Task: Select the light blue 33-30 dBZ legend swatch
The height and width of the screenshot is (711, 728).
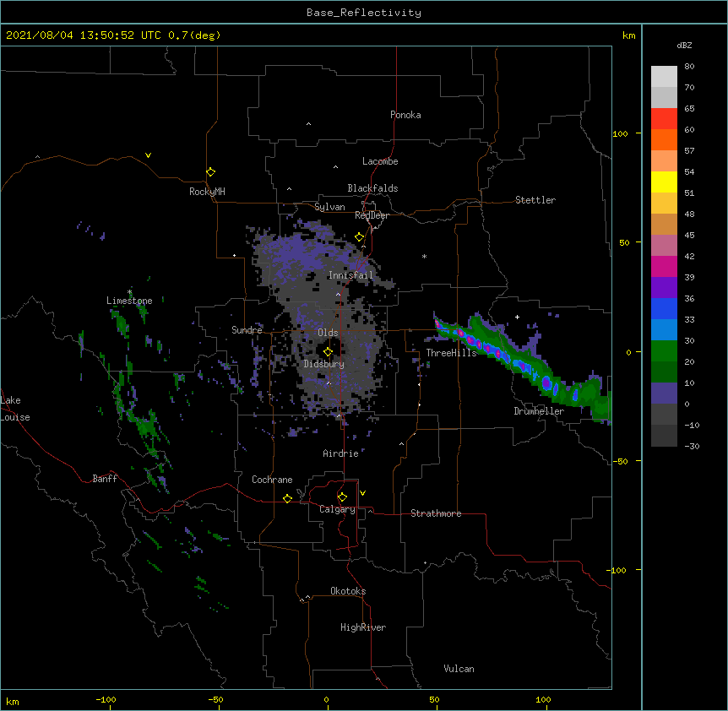Action: coord(664,330)
